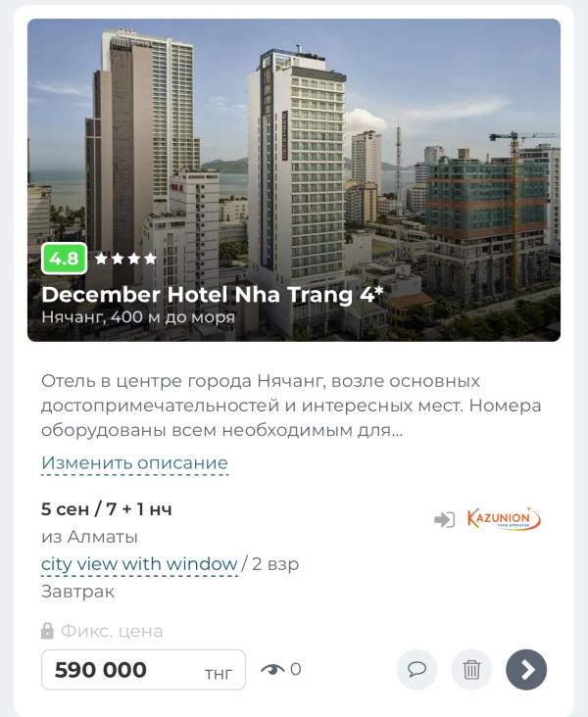This screenshot has height=717, width=588.
Task: Delete the tour with the trash icon
Action: point(471,669)
